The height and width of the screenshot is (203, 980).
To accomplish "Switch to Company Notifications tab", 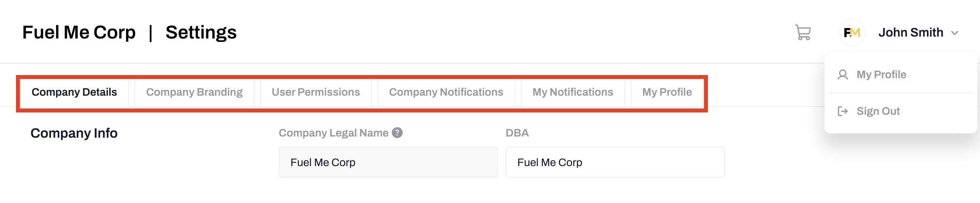I will [446, 93].
